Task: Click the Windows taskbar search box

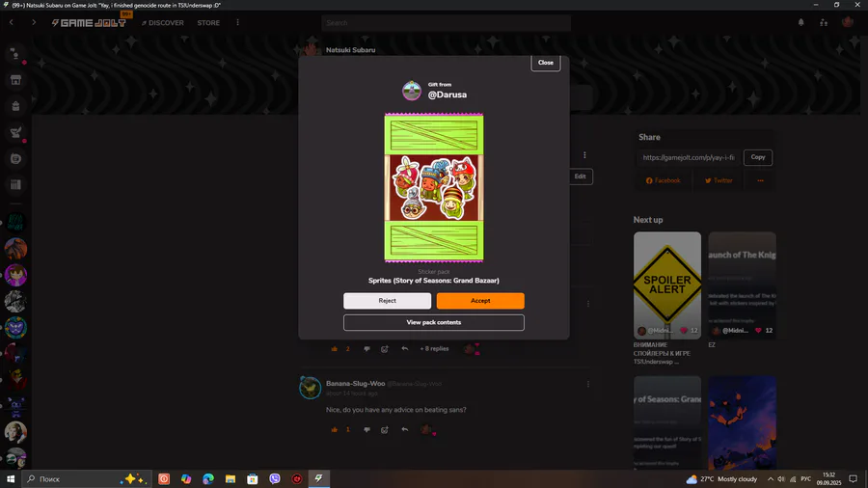Action: click(x=86, y=478)
